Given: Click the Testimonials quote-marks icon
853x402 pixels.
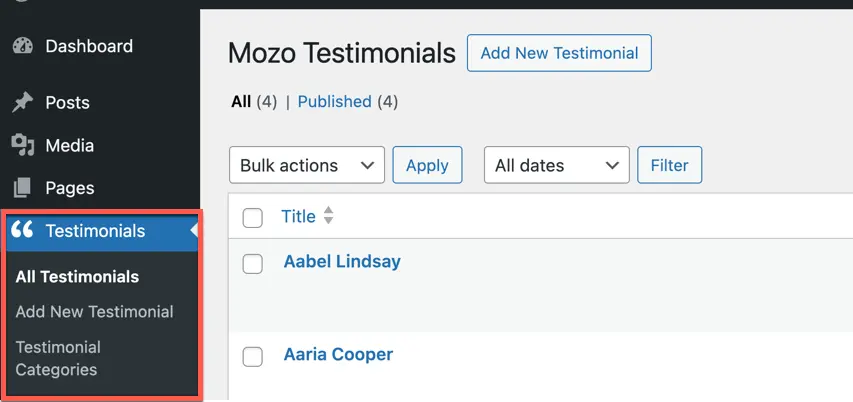Looking at the screenshot, I should (22, 231).
